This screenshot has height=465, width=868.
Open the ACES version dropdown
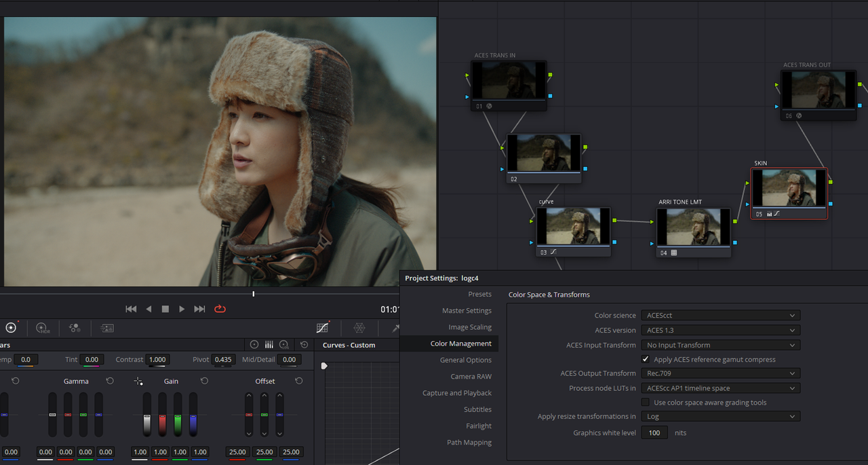tap(720, 330)
